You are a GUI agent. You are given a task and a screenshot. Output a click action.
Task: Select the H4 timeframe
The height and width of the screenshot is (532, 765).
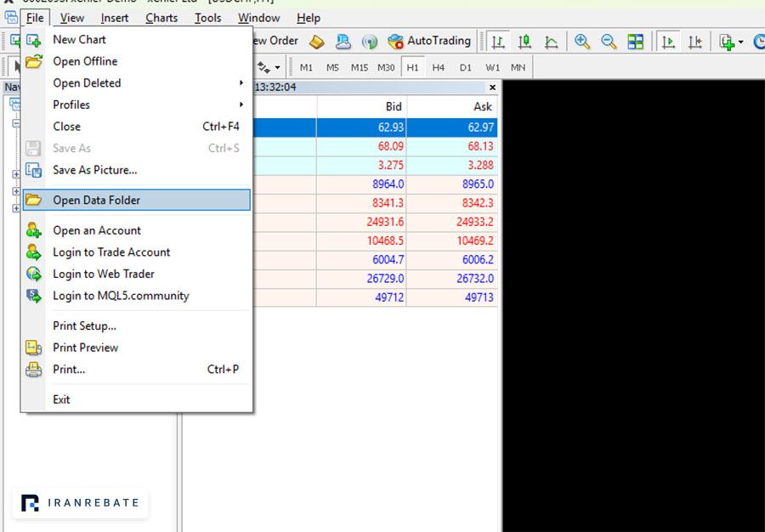[x=438, y=67]
